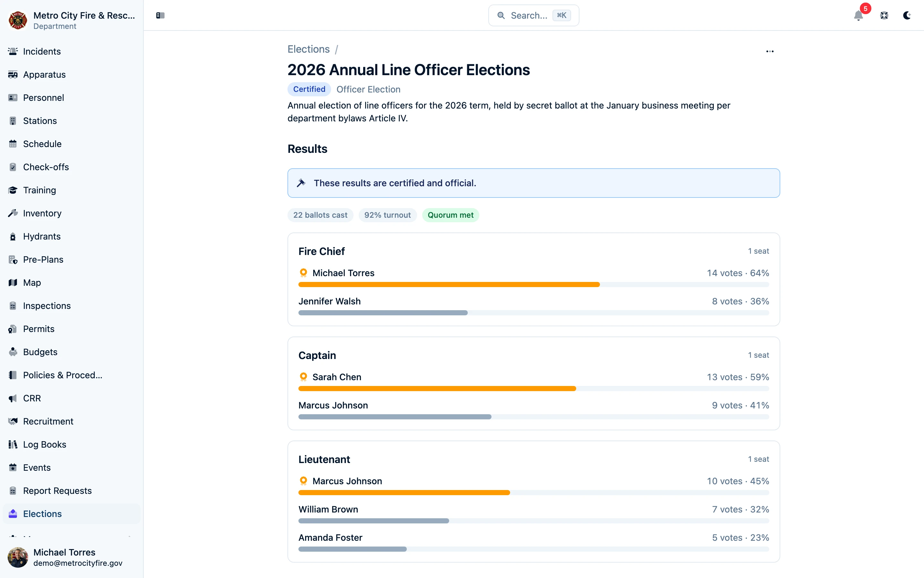The width and height of the screenshot is (924, 578).
Task: Click the Inspections clipboard icon
Action: click(13, 306)
